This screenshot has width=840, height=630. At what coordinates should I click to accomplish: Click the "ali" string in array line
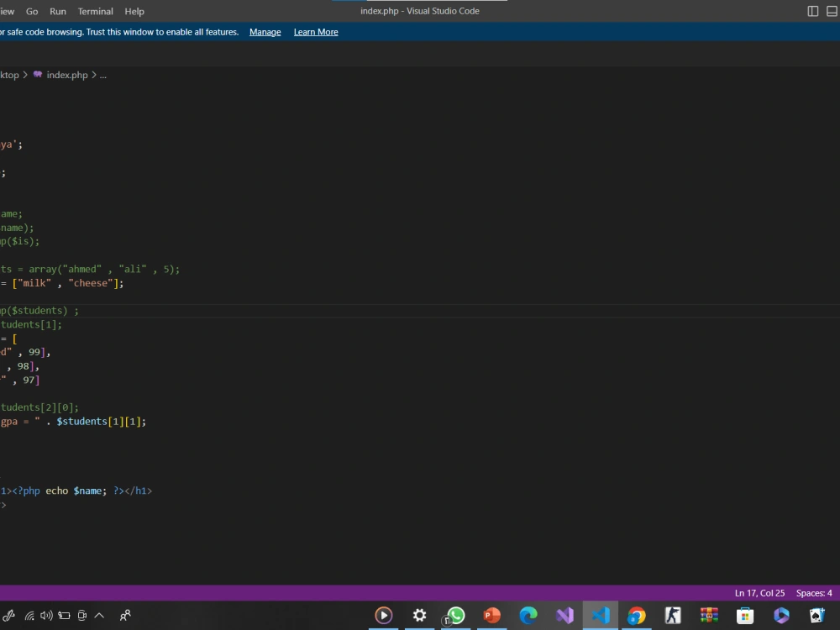[133, 269]
